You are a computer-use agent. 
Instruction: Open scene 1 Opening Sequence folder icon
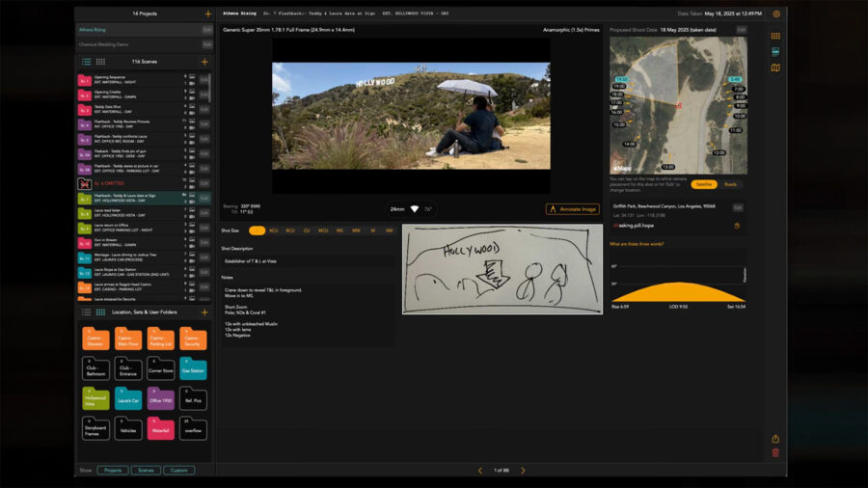[84, 80]
